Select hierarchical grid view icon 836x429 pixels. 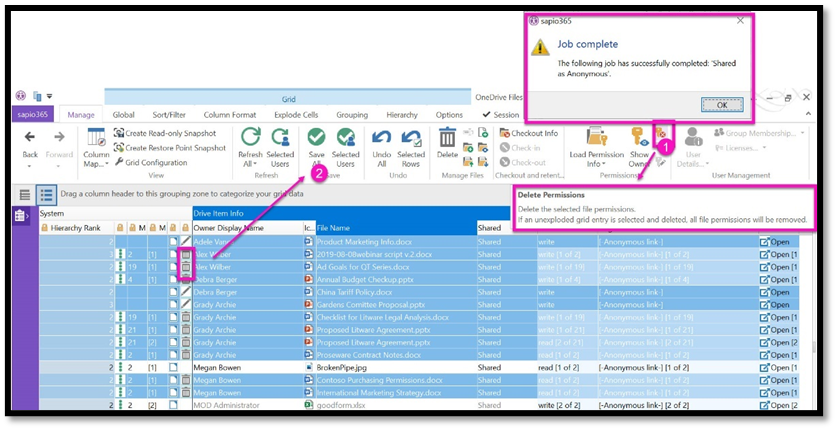(46, 195)
